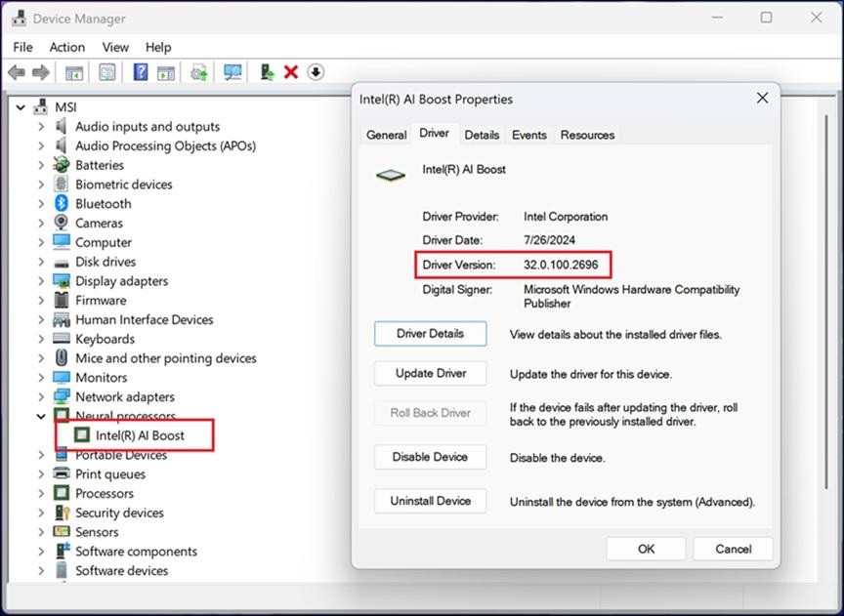Expand the Human Interface Devices category
The width and height of the screenshot is (844, 616).
point(41,320)
